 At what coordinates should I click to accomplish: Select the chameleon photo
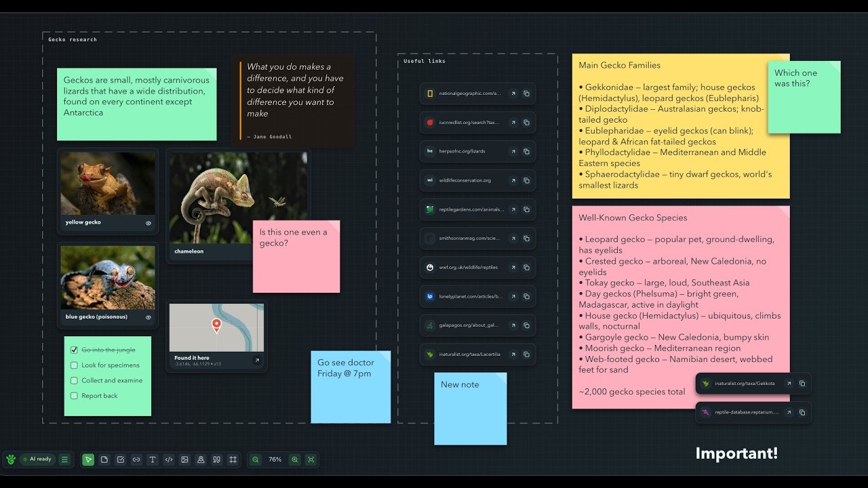point(238,197)
